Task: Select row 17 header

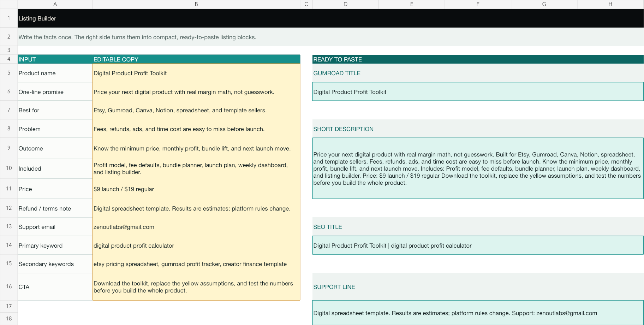Action: tap(9, 306)
